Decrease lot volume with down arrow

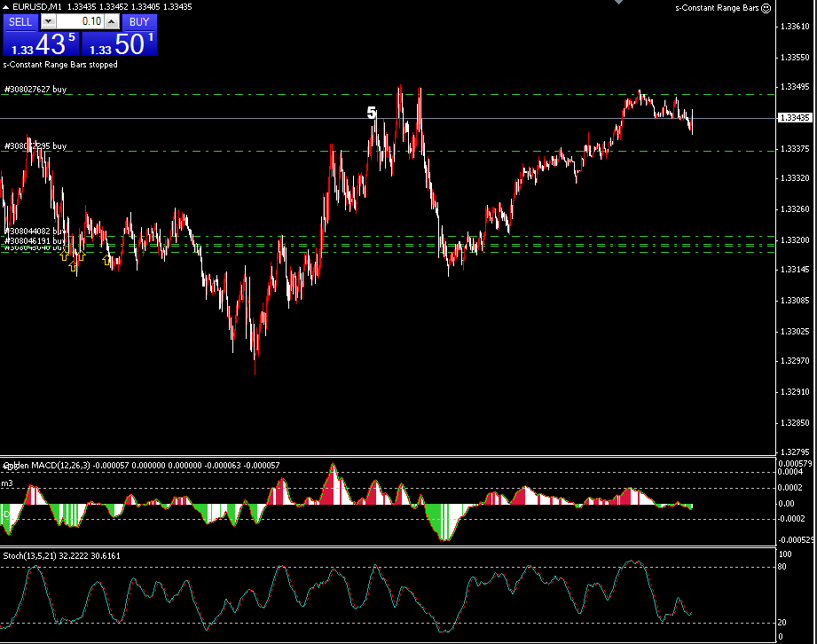tap(48, 21)
